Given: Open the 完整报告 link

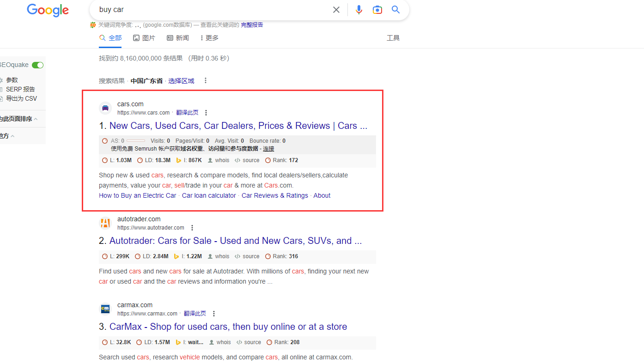Looking at the screenshot, I should tap(252, 25).
